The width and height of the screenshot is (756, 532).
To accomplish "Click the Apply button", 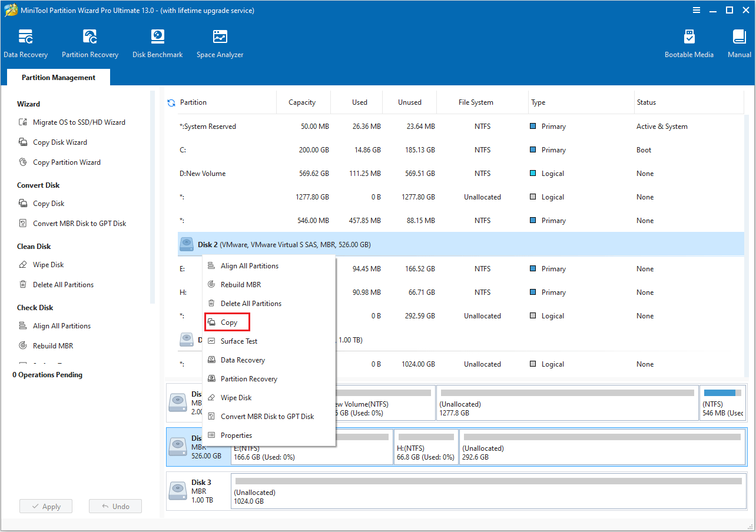I will (x=45, y=506).
